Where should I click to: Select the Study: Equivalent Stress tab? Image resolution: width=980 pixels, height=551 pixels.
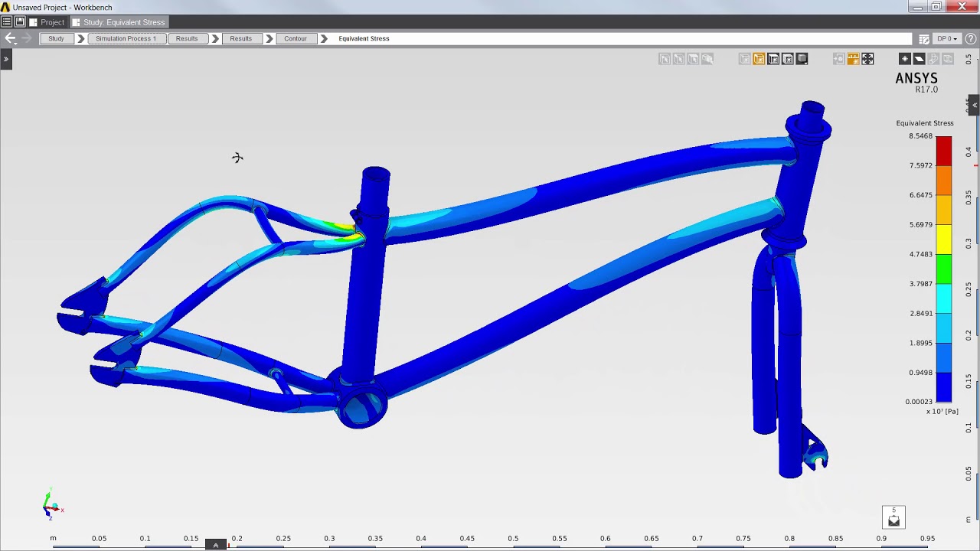tap(119, 22)
